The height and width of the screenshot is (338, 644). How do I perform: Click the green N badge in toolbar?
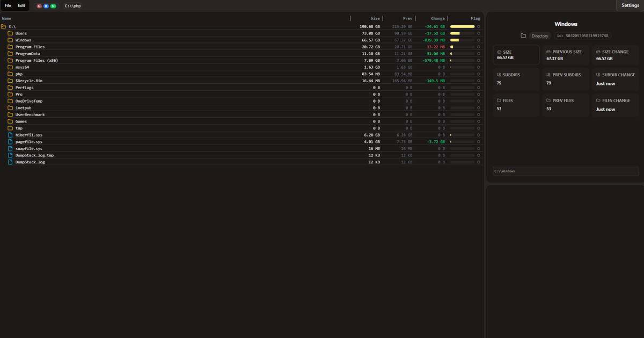[53, 6]
